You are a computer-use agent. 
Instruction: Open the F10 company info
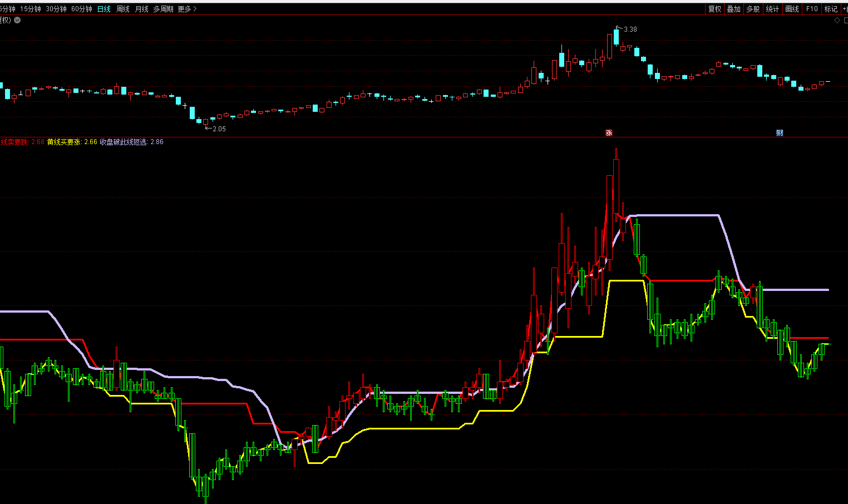click(812, 9)
